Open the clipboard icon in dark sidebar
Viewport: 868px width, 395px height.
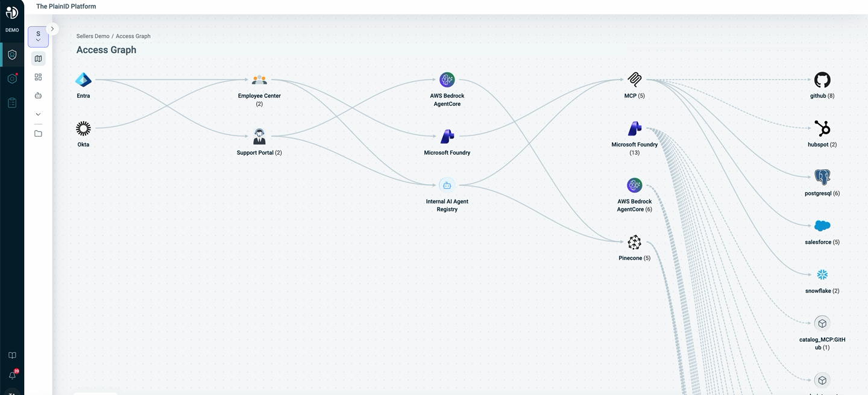[x=12, y=103]
